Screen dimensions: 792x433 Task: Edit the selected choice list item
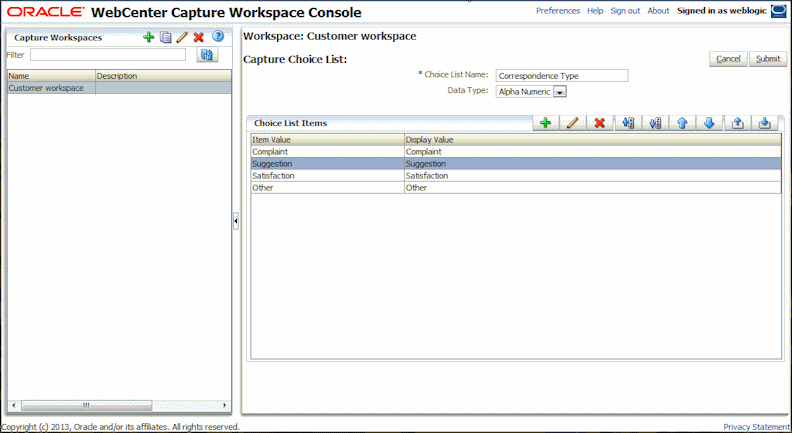572,123
